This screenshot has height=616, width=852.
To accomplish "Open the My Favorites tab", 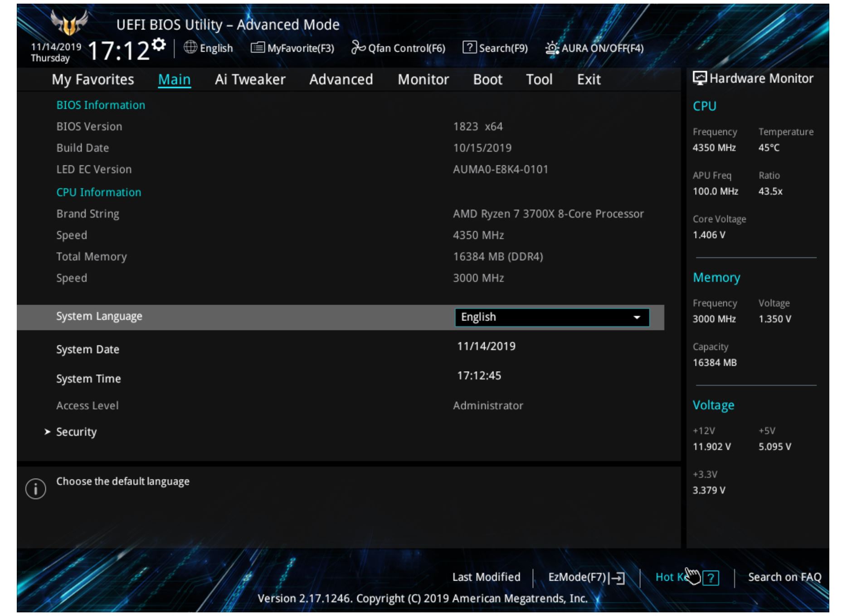I will (93, 79).
